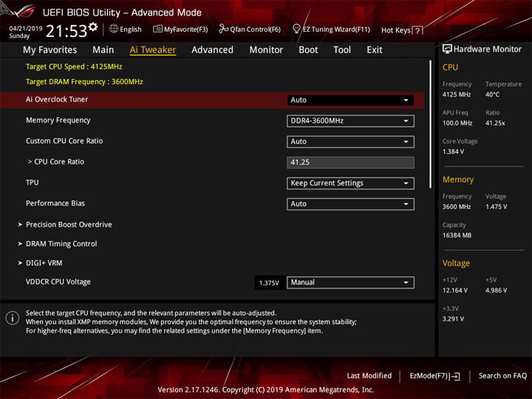The image size is (532, 399).
Task: Open the VDDCR CPU Voltage dropdown
Action: [x=350, y=282]
